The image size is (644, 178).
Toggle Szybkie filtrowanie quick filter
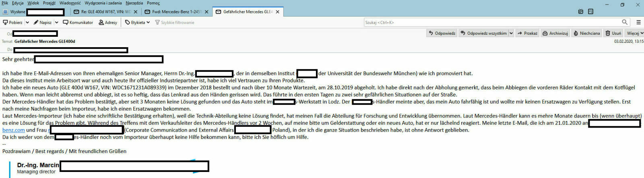tap(174, 22)
